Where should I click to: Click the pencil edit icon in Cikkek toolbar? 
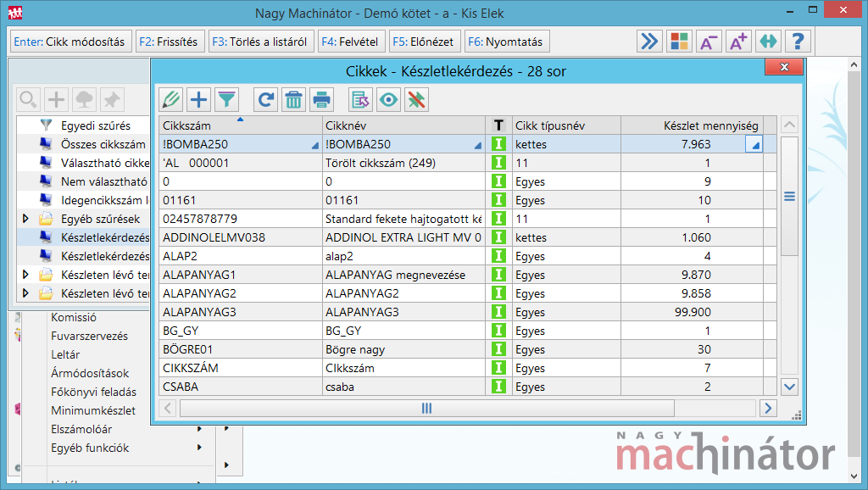click(171, 100)
